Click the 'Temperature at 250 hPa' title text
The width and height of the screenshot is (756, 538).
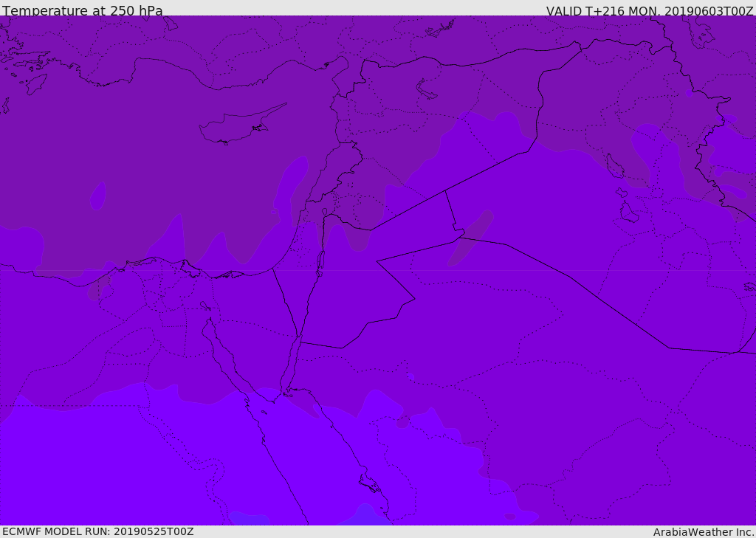[83, 10]
